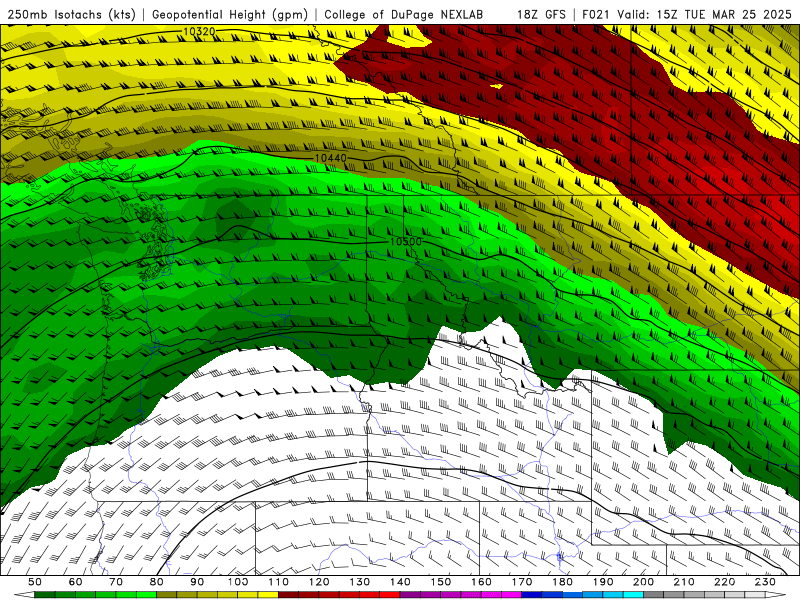800x600 pixels.
Task: Click the 170 value on the color scale
Action: pyautogui.click(x=522, y=582)
